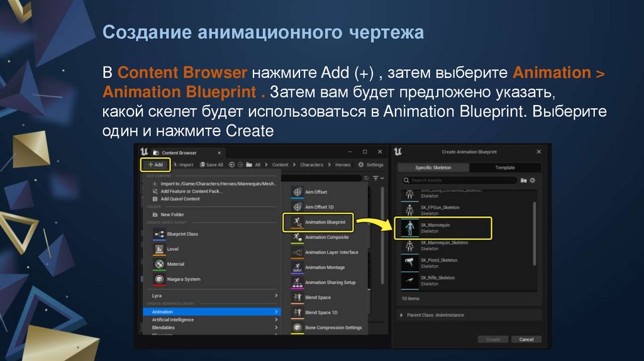Click the Aim Offset icon
The width and height of the screenshot is (644, 361).
click(x=297, y=192)
